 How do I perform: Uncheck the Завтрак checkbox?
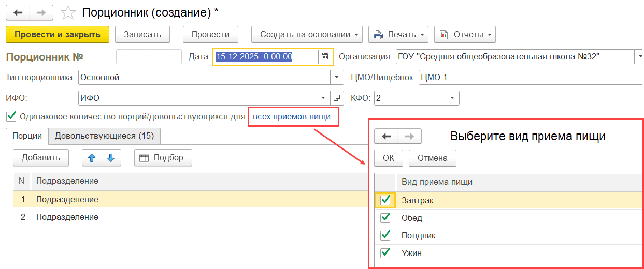click(385, 200)
